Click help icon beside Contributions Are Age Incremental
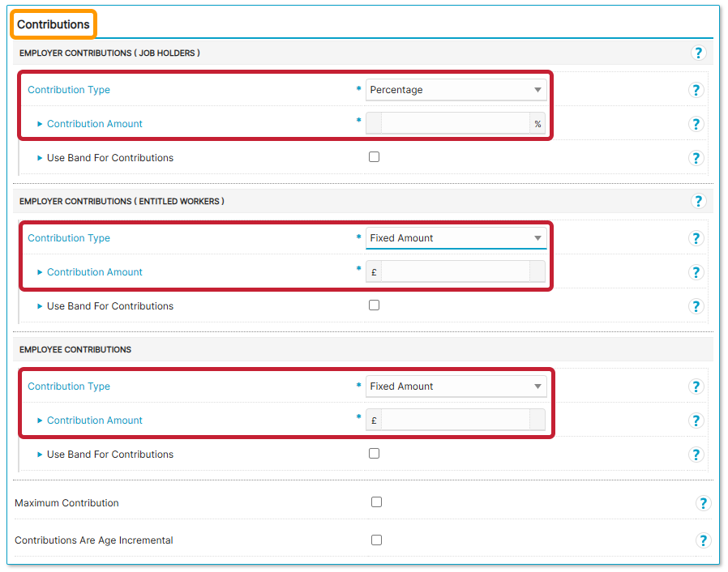The image size is (728, 572). [x=703, y=540]
